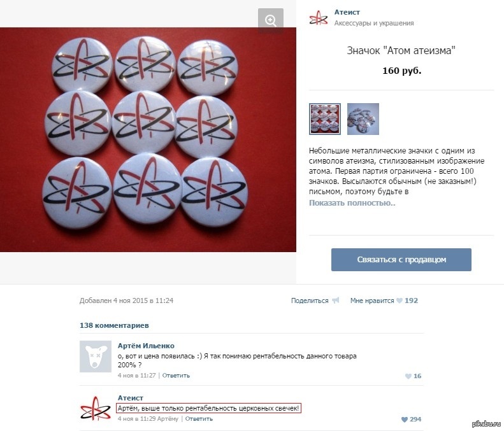Screen dimensions: 504x431
Task: Reply to Атеист's comment via Ответить
Action: point(199,419)
